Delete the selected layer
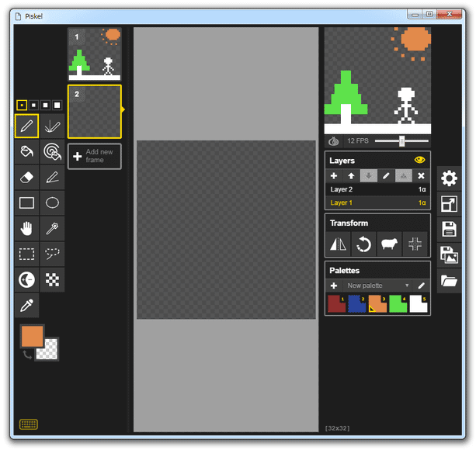The height and width of the screenshot is (450, 476). click(421, 175)
